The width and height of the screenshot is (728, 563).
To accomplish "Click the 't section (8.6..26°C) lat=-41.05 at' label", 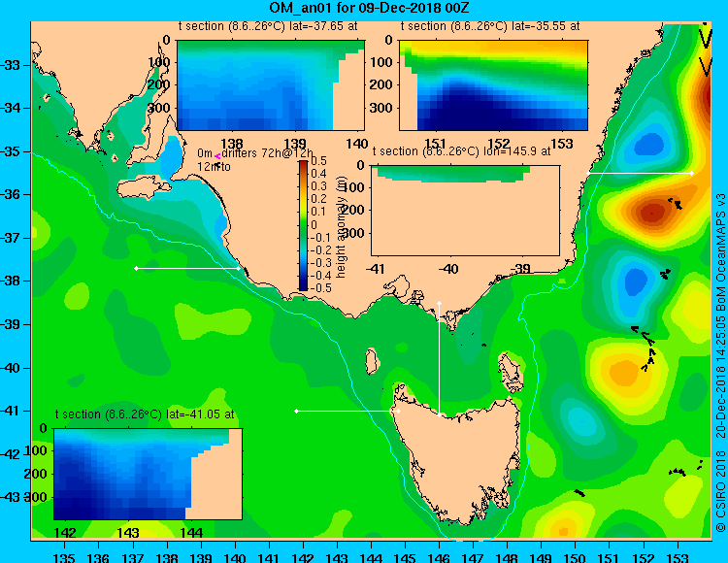I will [x=145, y=414].
